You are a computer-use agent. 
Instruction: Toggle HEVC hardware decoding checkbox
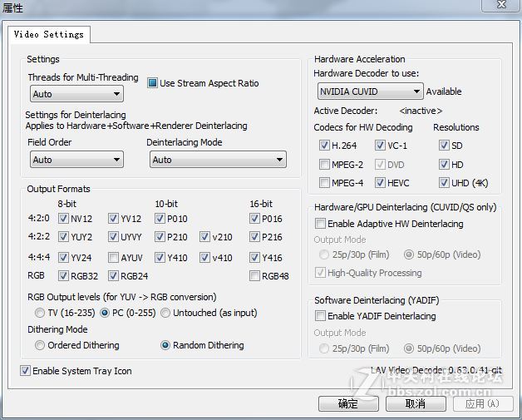380,183
